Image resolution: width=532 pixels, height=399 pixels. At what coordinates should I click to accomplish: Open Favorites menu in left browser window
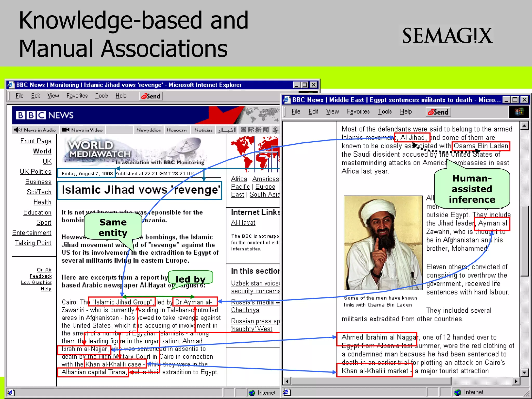77,96
